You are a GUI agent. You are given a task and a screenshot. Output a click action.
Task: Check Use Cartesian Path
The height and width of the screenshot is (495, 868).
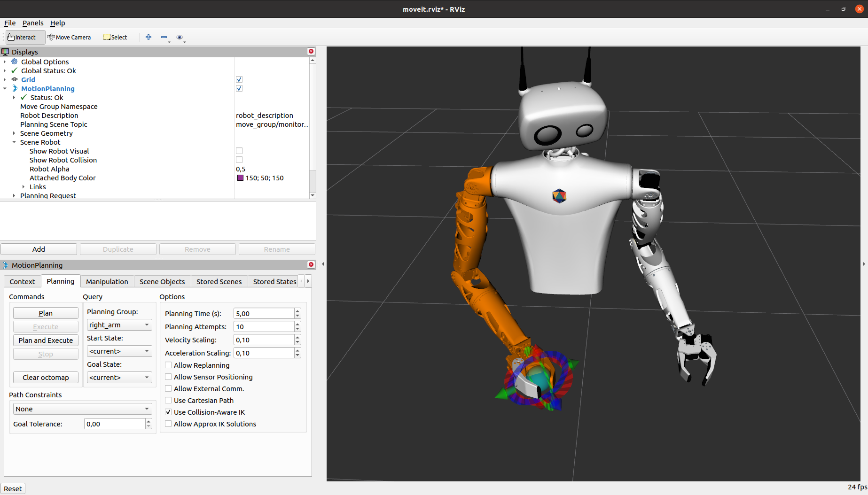pyautogui.click(x=168, y=400)
